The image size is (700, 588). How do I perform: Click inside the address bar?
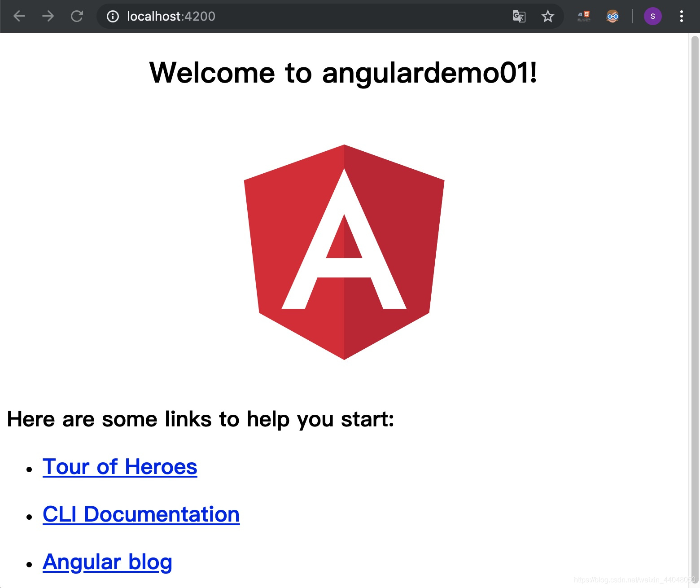314,16
